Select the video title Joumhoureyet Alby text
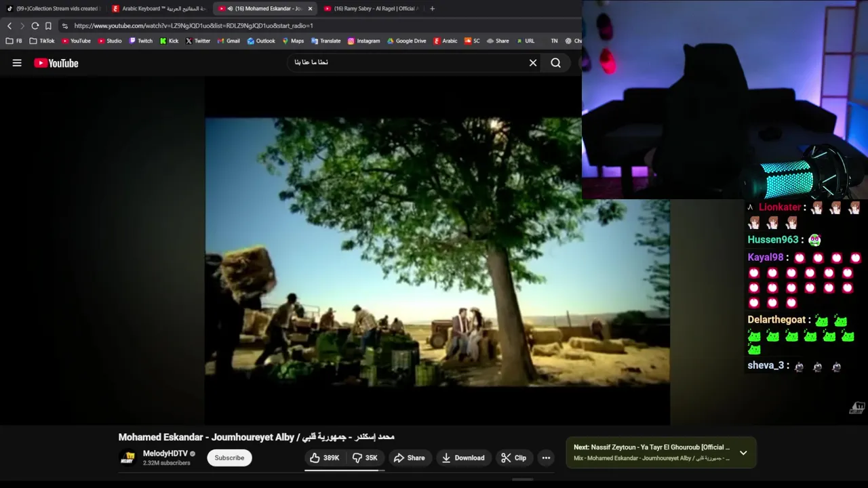This screenshot has height=488, width=868. coord(256,437)
